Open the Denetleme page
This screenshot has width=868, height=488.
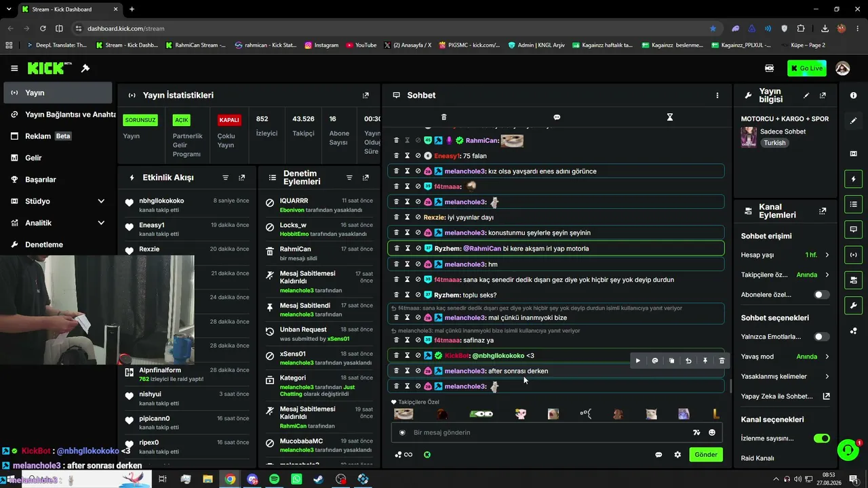58,245
